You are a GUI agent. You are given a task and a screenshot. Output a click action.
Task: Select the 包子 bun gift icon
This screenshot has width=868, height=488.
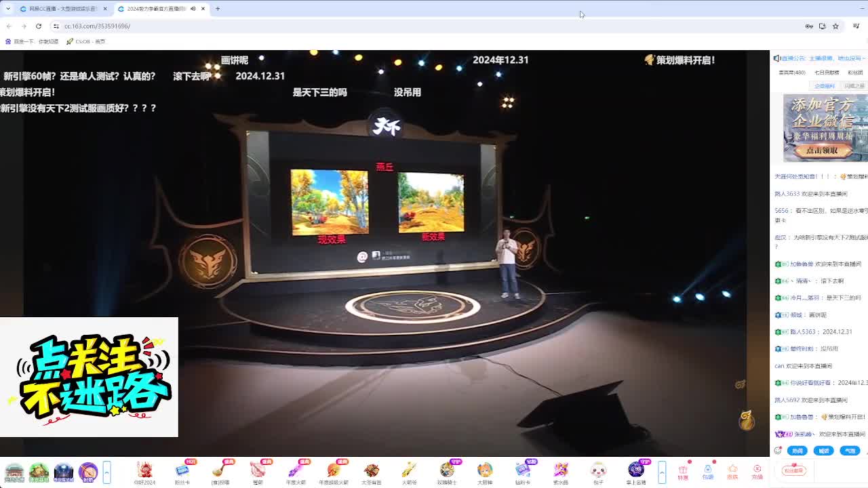[x=598, y=470]
